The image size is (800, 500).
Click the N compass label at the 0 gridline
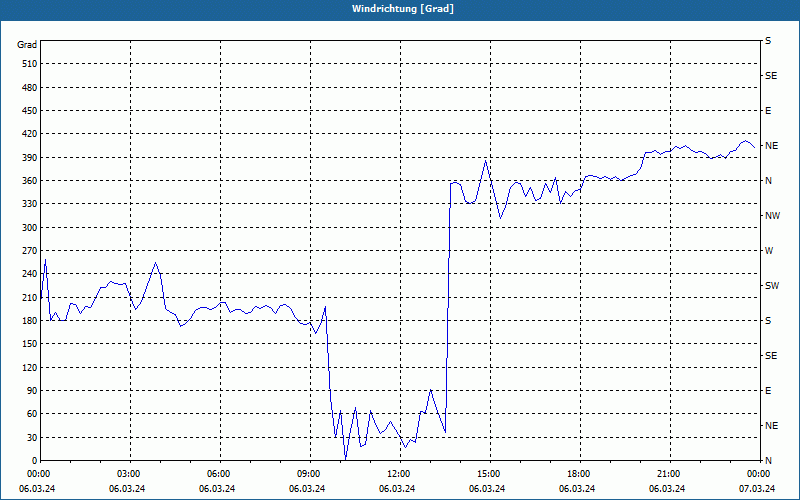coord(769,461)
